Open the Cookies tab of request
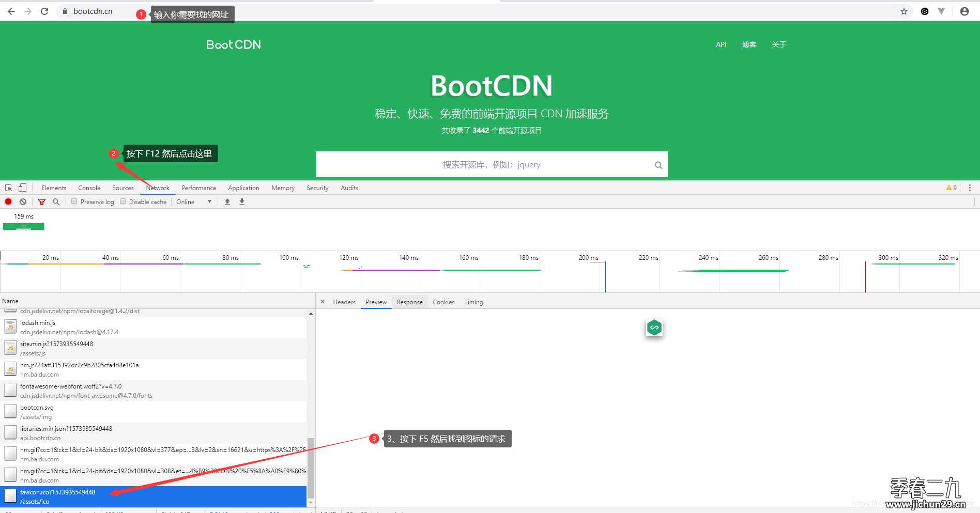Screen dimensions: 980x513 click(443, 302)
